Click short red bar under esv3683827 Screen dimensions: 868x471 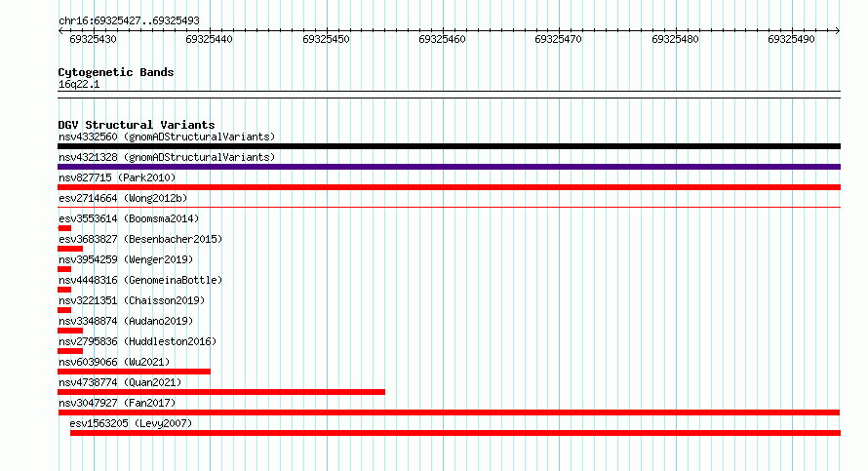tap(70, 249)
